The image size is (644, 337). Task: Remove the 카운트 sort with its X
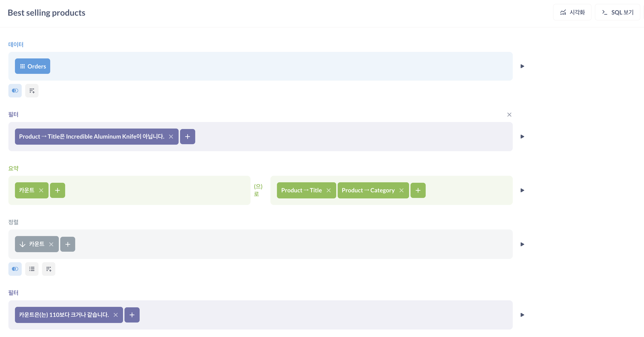51,244
